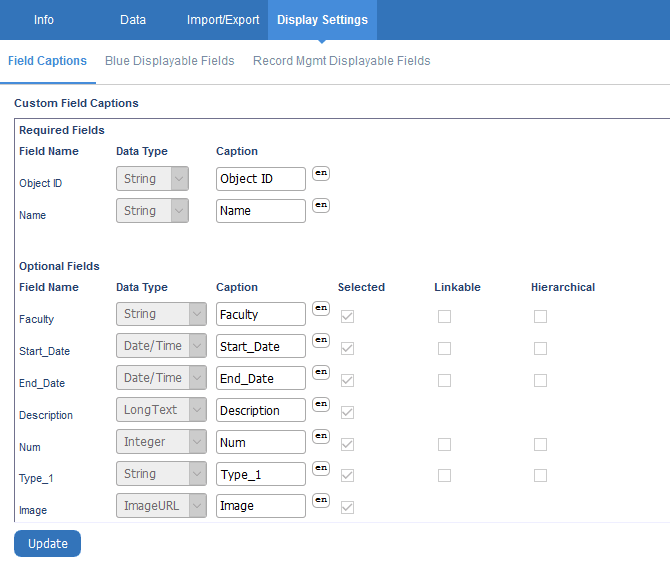Click the 'en' language icon for Start_Date caption
The width and height of the screenshot is (670, 570).
point(321,341)
